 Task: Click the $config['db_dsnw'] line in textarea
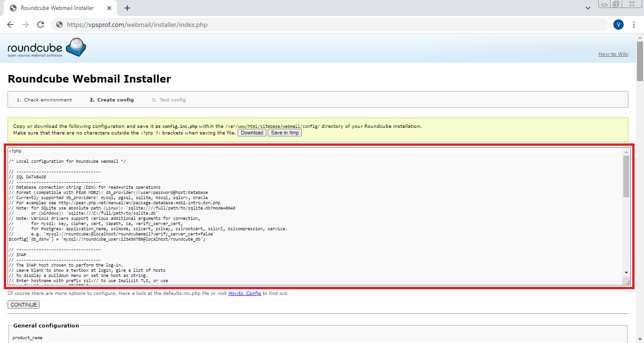107,239
